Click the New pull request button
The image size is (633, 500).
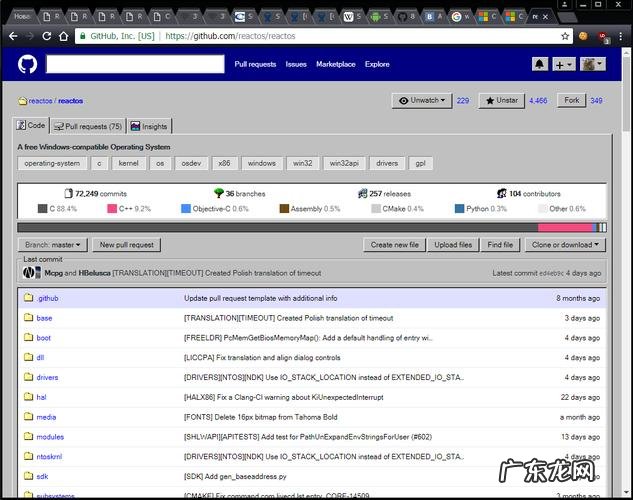[x=127, y=244]
